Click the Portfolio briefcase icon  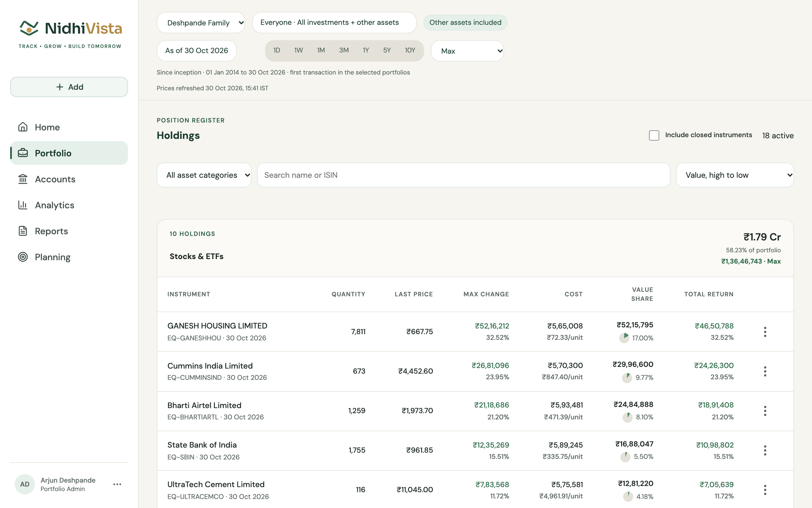pos(23,153)
